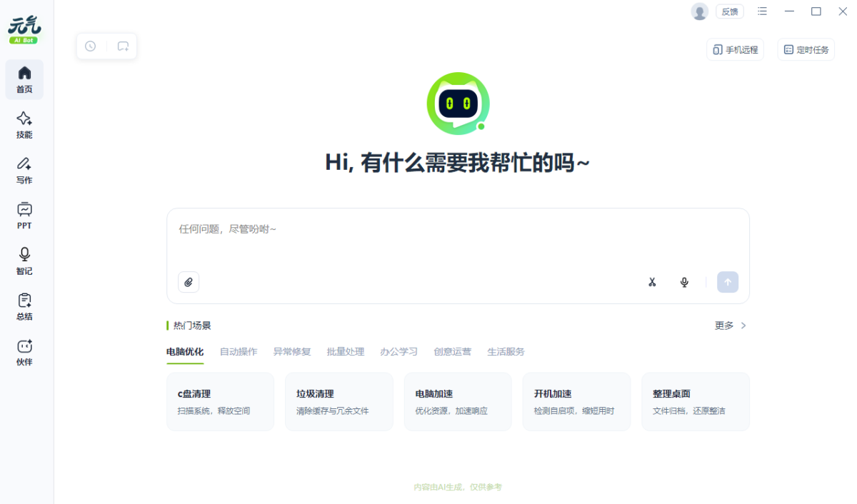Open the hamburger menu in title bar

[x=763, y=11]
